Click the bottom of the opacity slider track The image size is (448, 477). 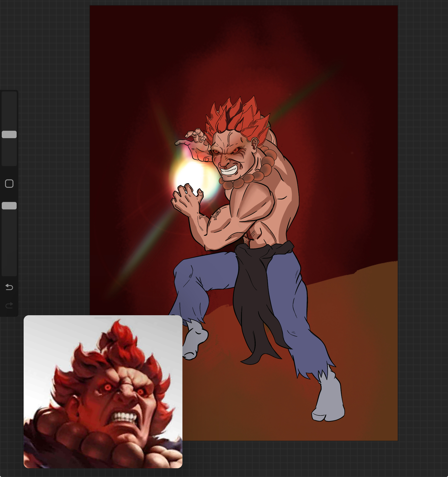(x=9, y=271)
